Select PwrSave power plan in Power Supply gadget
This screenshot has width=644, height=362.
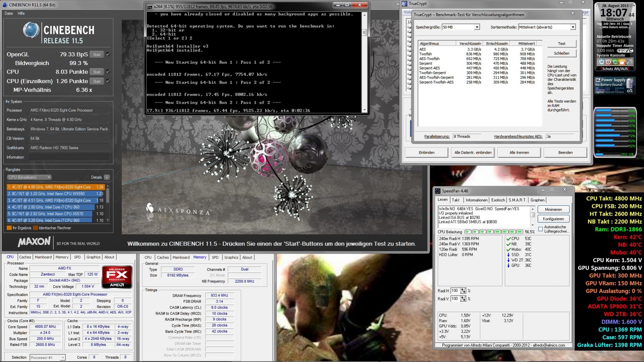620,92
